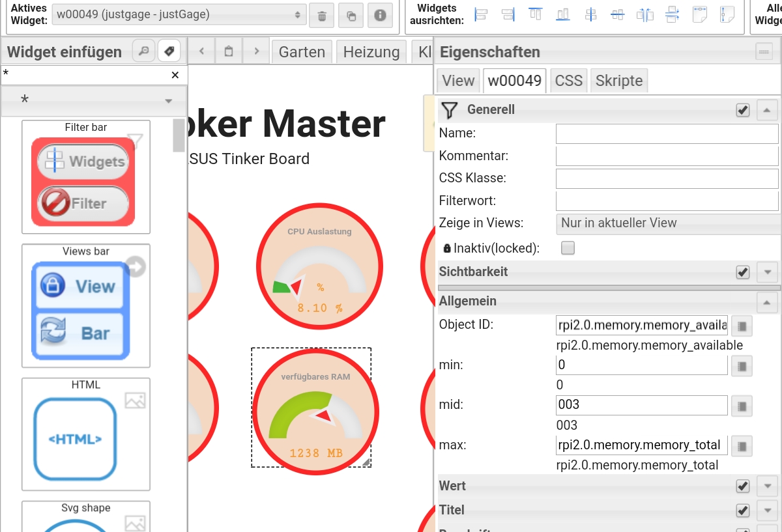Select the Filter bar widget thumbnail
Image resolution: width=782 pixels, height=532 pixels.
(86, 177)
